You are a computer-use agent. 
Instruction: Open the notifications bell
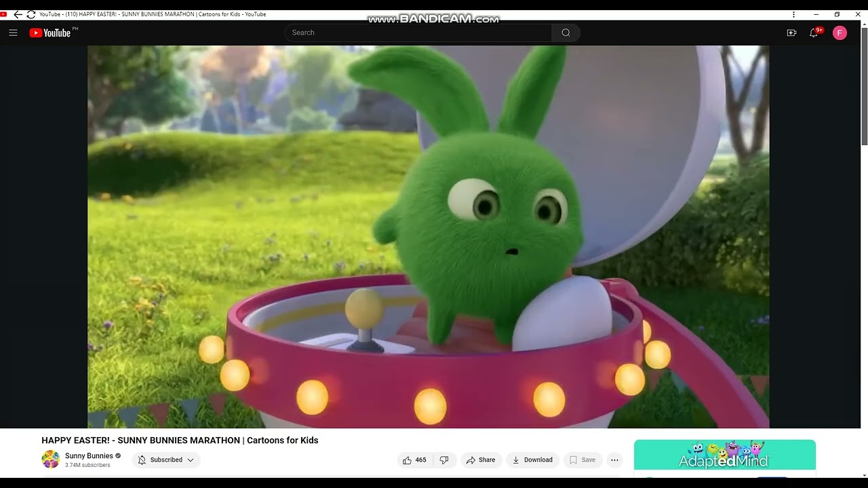click(x=814, y=33)
